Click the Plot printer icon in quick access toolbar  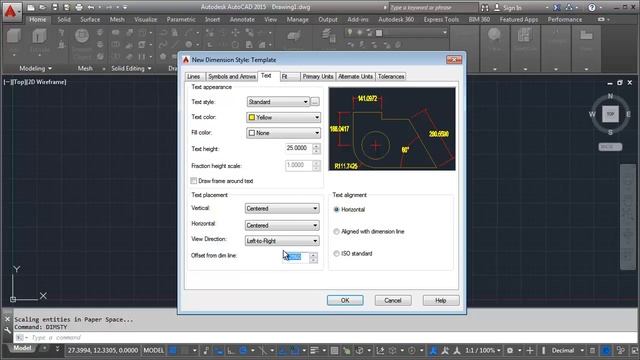79,7
